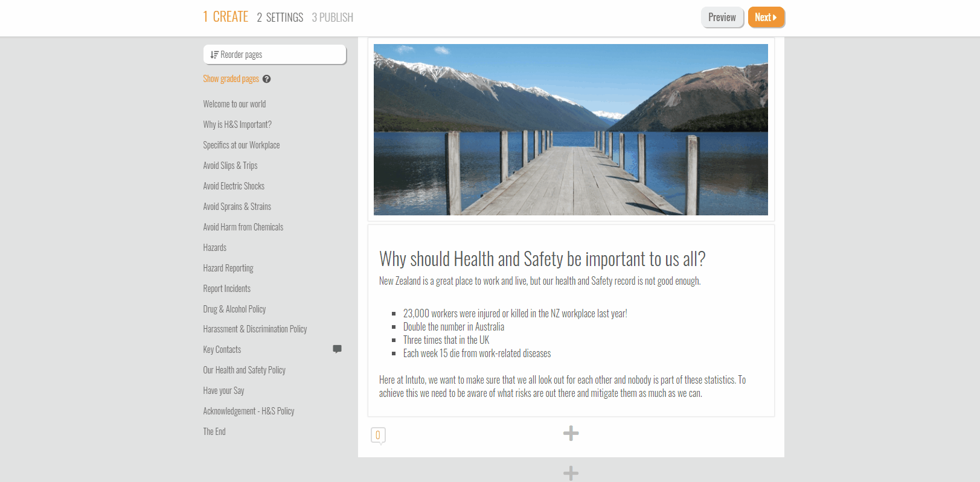Viewport: 980px width, 482px height.
Task: Click bullet Each week 15 die
Action: click(477, 354)
